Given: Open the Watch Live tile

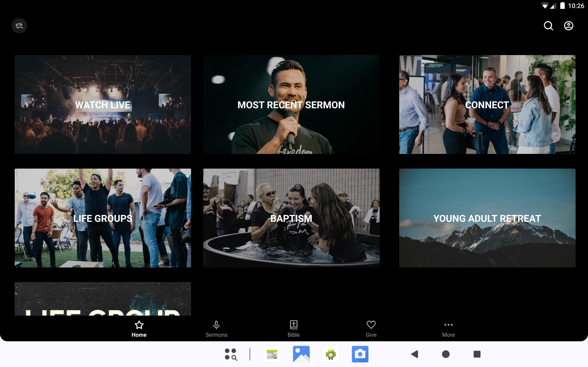Looking at the screenshot, I should tap(103, 104).
